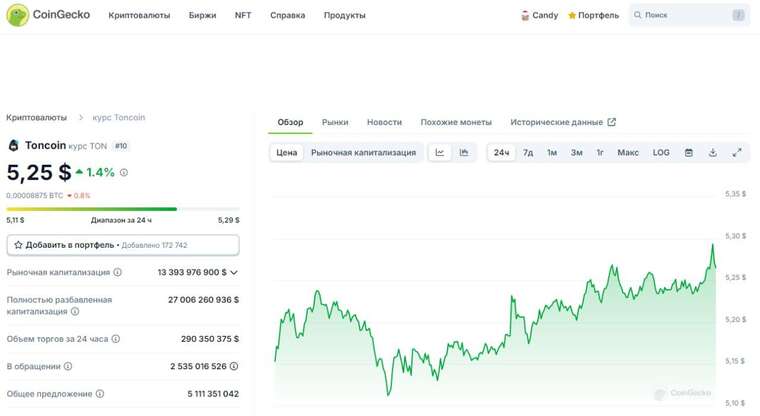Click the 24h range progress bar
This screenshot has width=760, height=416.
click(x=123, y=209)
